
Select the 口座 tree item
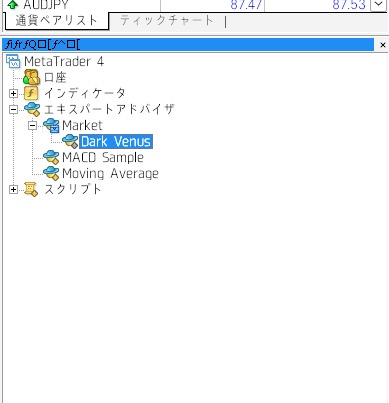55,78
